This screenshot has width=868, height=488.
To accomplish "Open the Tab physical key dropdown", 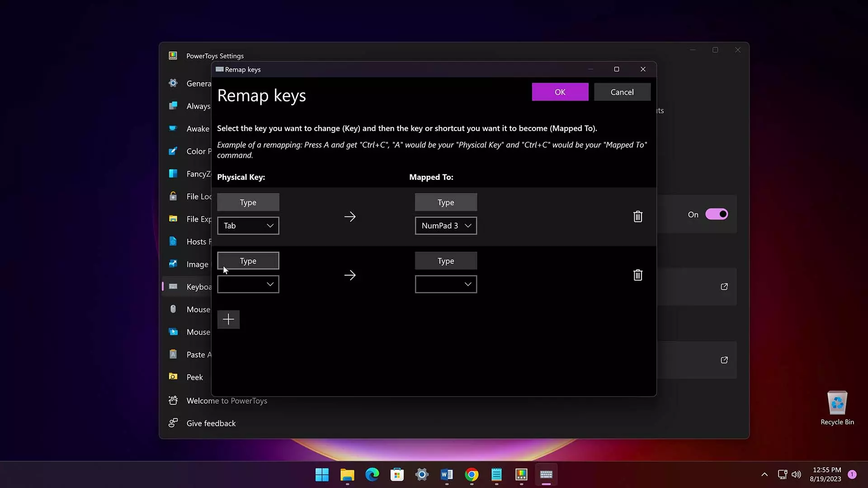I will pos(248,225).
